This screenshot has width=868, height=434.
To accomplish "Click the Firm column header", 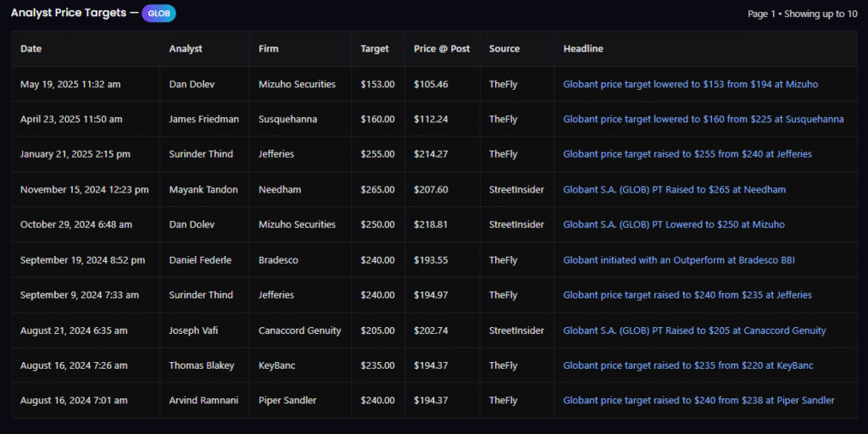I will (x=269, y=49).
